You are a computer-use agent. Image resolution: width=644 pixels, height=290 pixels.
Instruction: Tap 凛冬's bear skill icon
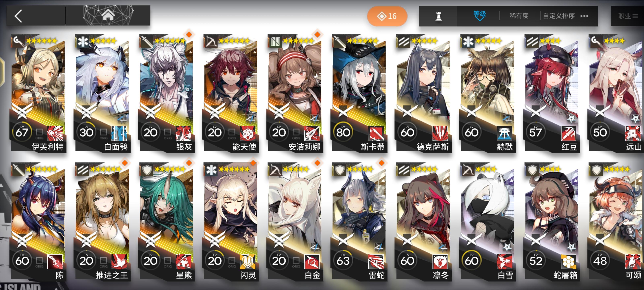coord(440,262)
